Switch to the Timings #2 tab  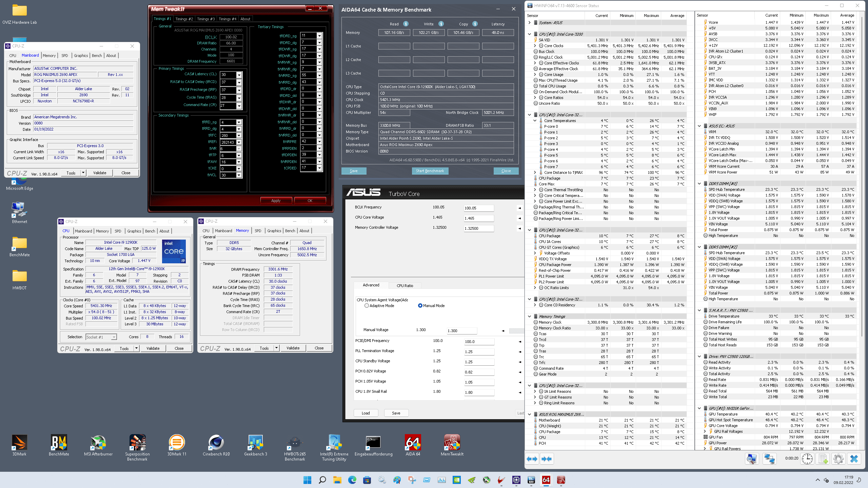184,19
